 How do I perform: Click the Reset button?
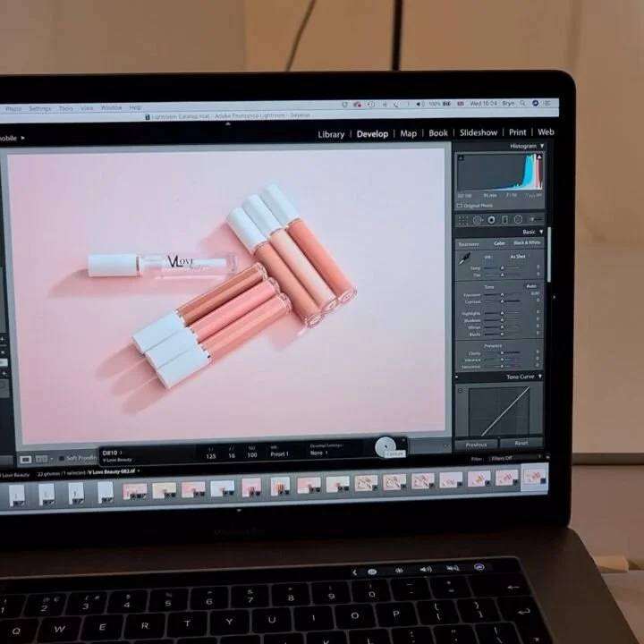[521, 443]
